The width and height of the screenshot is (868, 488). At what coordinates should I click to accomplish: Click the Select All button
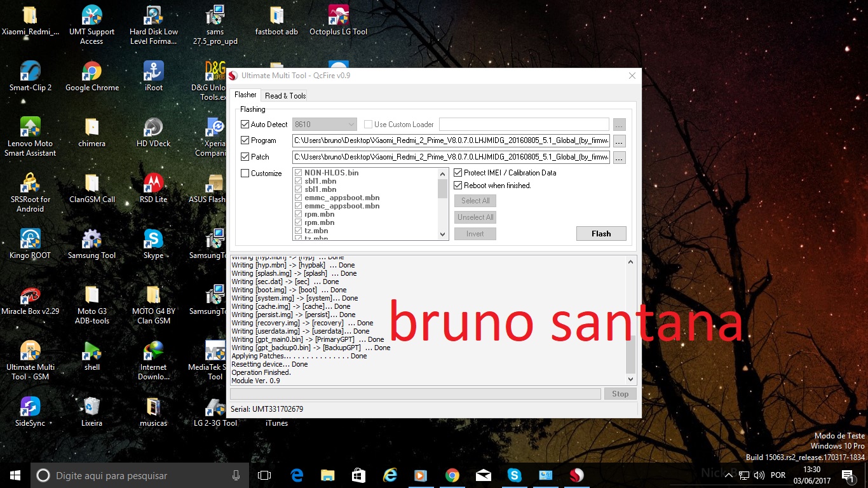[475, 201]
